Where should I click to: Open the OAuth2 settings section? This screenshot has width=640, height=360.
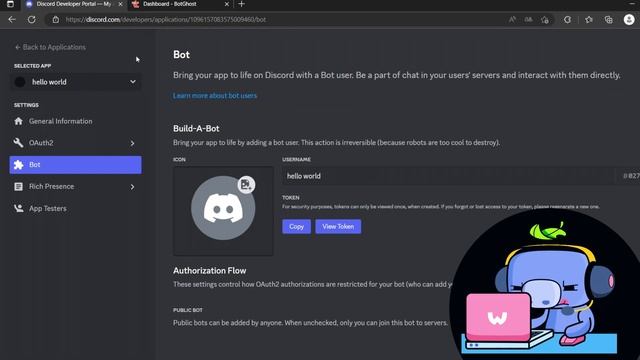pos(76,143)
